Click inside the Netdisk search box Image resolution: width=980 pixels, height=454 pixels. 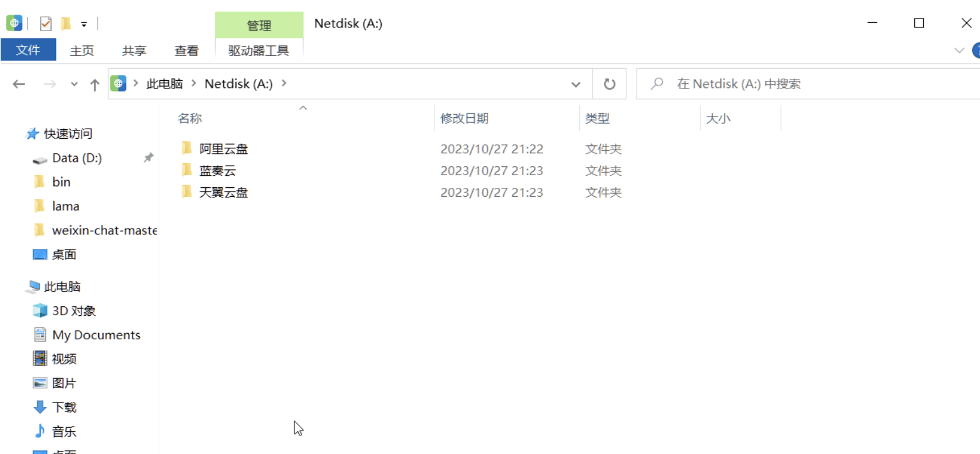765,83
